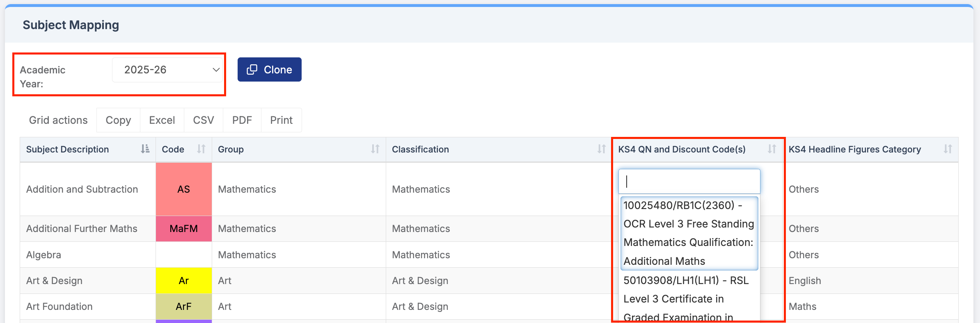Select the Additional Further Maths subject cell

[x=88, y=229]
